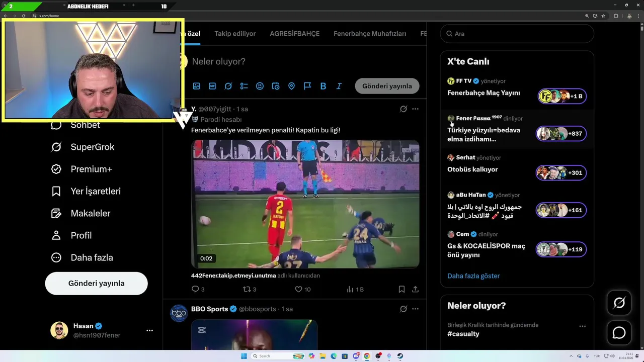This screenshot has width=644, height=362.
Task: Click 442Fener.takip.etmeyi.unutma source link
Action: click(233, 276)
